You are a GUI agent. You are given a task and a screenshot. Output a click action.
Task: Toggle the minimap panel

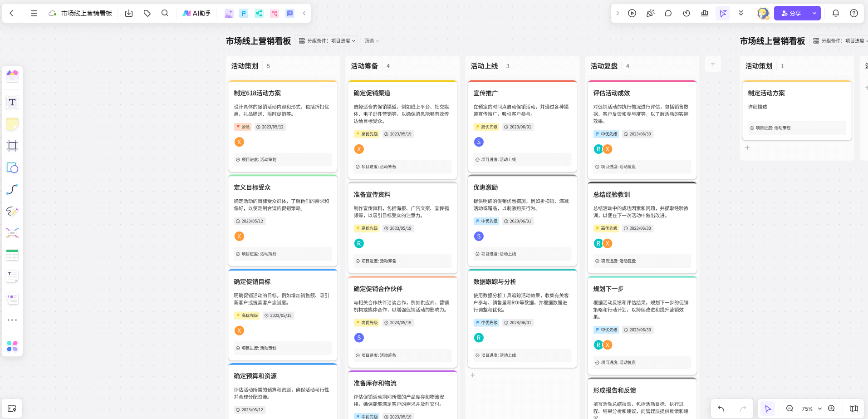(854, 409)
